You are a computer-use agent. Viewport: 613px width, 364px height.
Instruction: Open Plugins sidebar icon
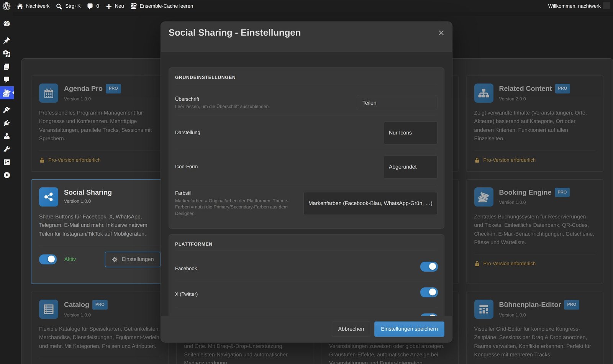tap(7, 123)
